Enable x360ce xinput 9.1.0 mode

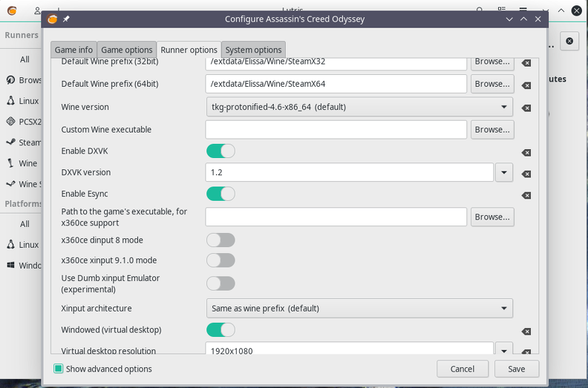[221, 260]
